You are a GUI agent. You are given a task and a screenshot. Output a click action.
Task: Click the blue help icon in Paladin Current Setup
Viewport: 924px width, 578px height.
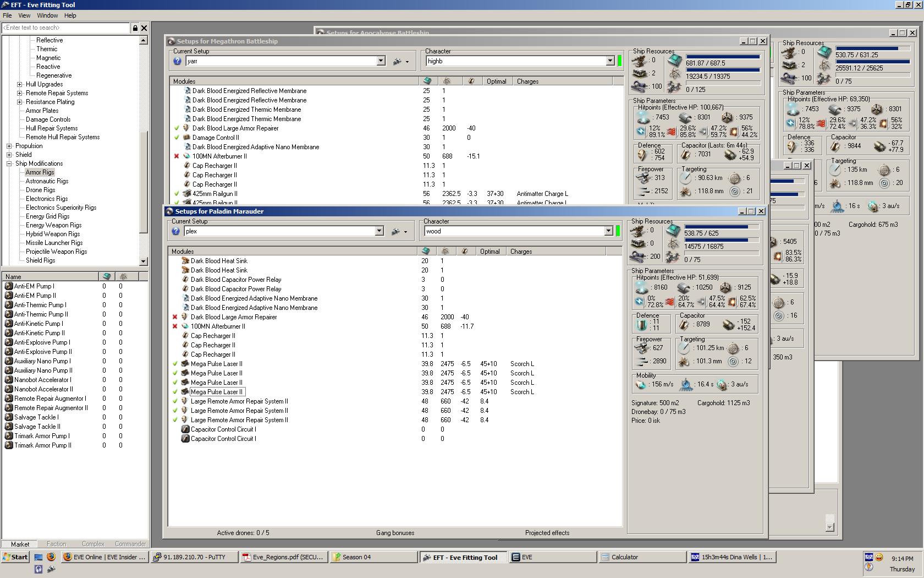(x=175, y=231)
